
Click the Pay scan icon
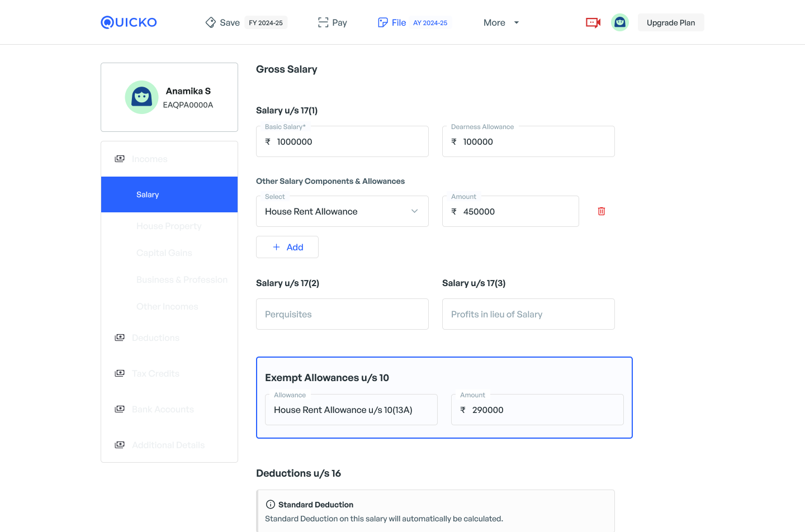click(x=323, y=22)
